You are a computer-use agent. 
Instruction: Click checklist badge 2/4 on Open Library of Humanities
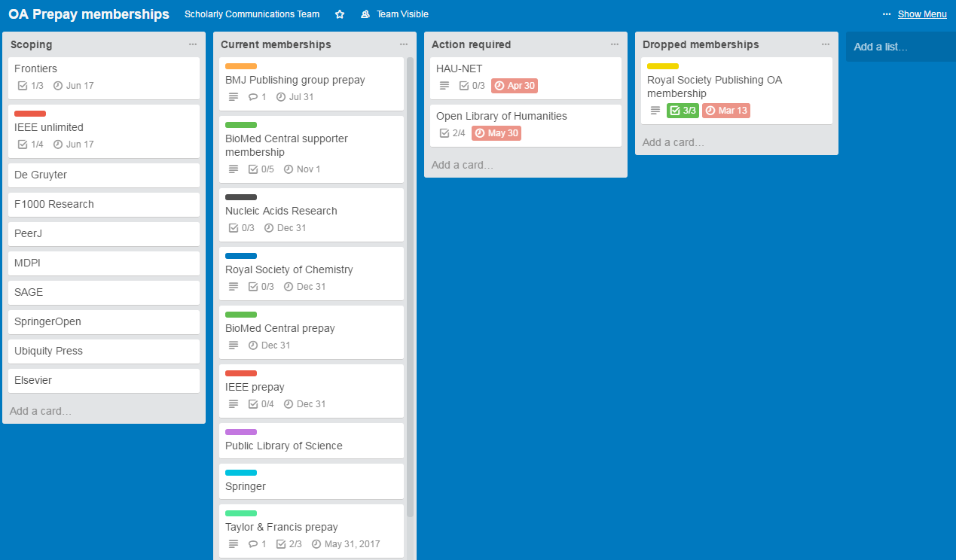click(x=452, y=133)
